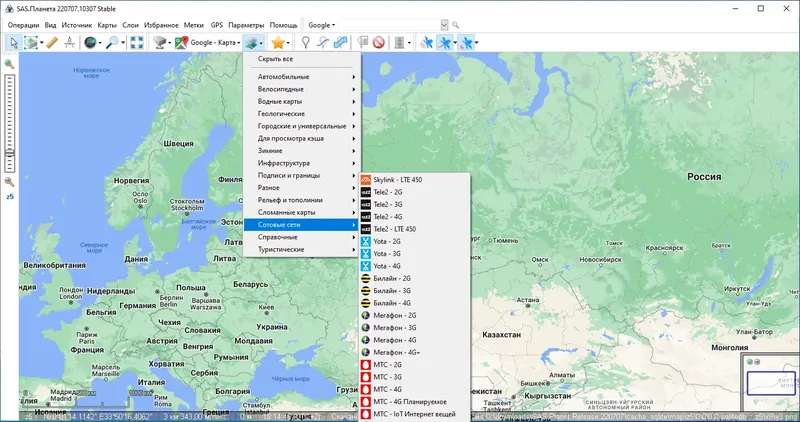Image resolution: width=800 pixels, height=422 pixels.
Task: Select the move/pointer cursor tool
Action: point(13,43)
